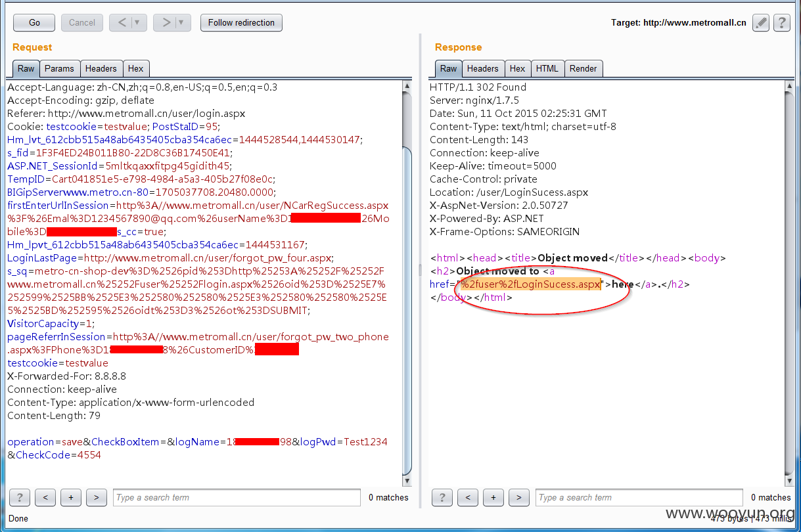
Task: Click the 'Referer' request header line
Action: point(126,114)
